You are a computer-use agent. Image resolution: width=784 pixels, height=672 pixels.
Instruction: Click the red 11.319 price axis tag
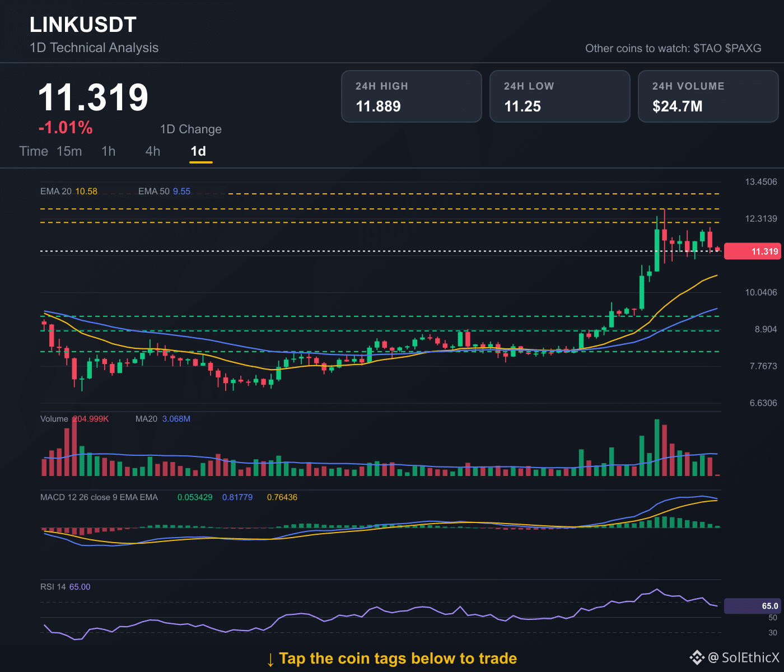pyautogui.click(x=752, y=251)
